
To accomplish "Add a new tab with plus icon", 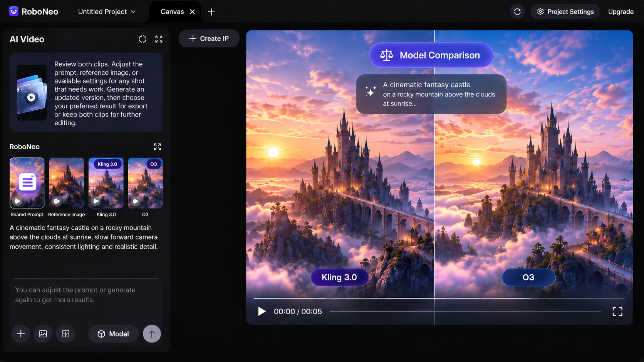I will click(211, 12).
